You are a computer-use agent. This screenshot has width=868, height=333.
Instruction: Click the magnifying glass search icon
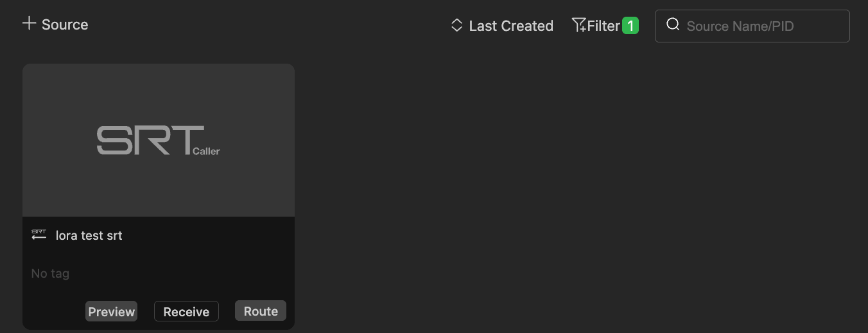click(673, 25)
